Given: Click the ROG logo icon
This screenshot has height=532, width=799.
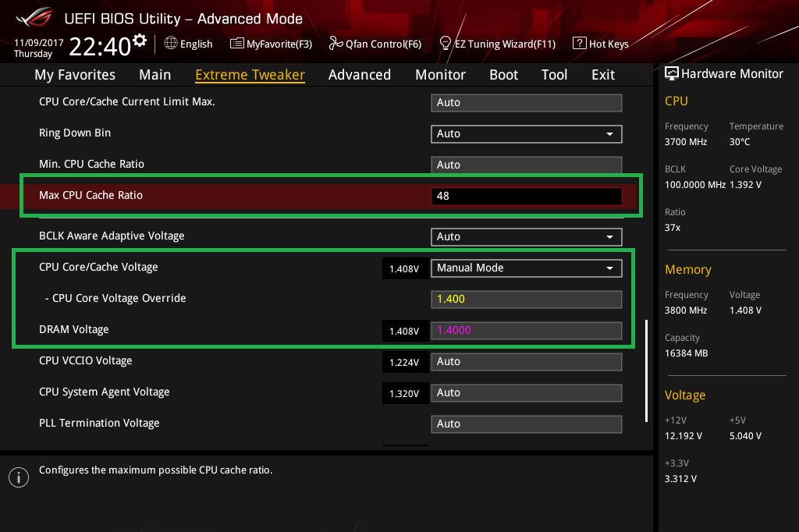Looking at the screenshot, I should [34, 17].
